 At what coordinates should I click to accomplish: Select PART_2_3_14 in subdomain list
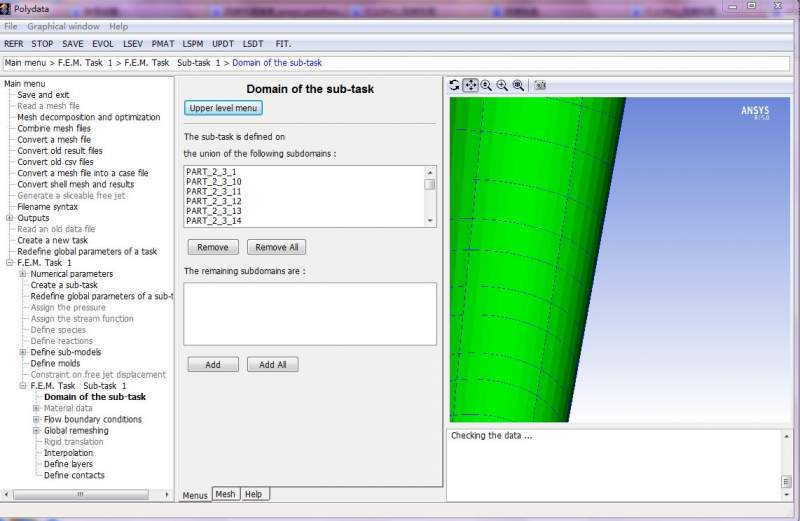click(x=304, y=220)
